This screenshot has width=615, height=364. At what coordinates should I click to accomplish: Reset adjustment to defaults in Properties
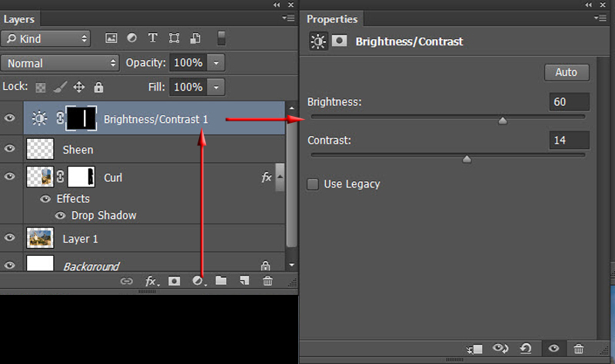point(527,349)
